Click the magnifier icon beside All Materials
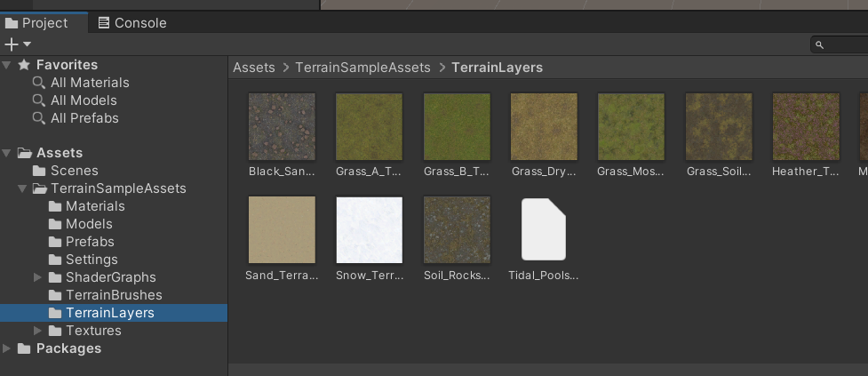Image resolution: width=868 pixels, height=376 pixels. [39, 83]
